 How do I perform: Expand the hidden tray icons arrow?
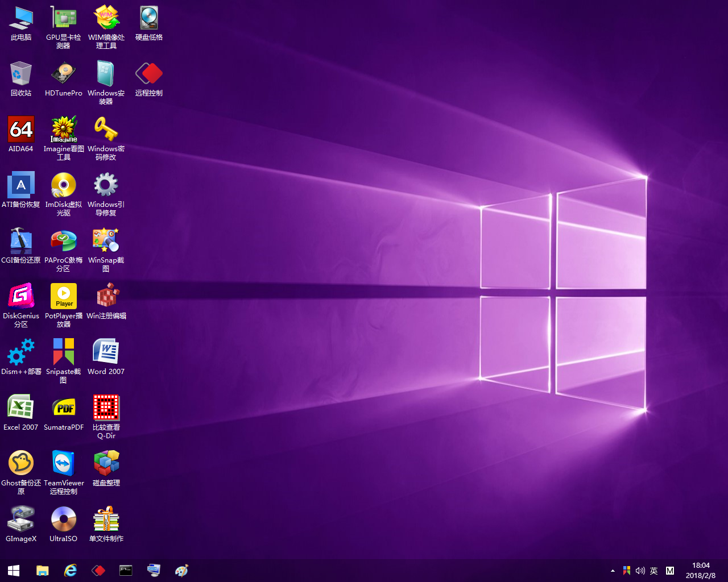click(x=613, y=571)
